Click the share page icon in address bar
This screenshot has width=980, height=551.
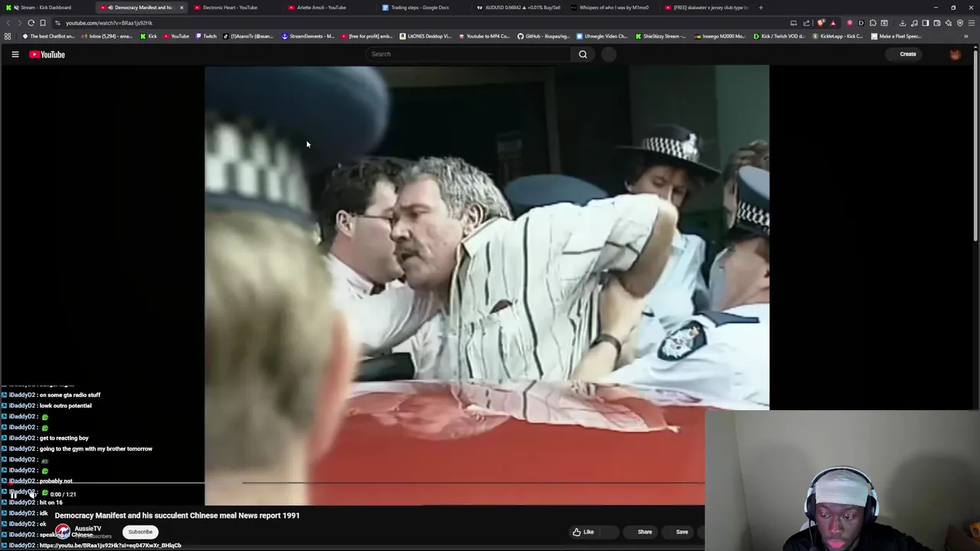click(806, 23)
